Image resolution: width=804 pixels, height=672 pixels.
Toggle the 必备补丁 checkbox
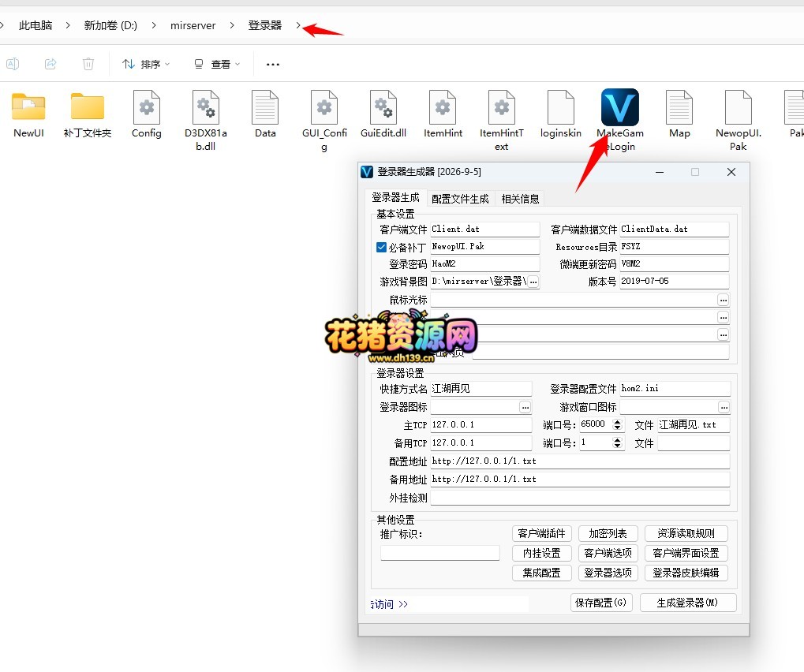(382, 247)
